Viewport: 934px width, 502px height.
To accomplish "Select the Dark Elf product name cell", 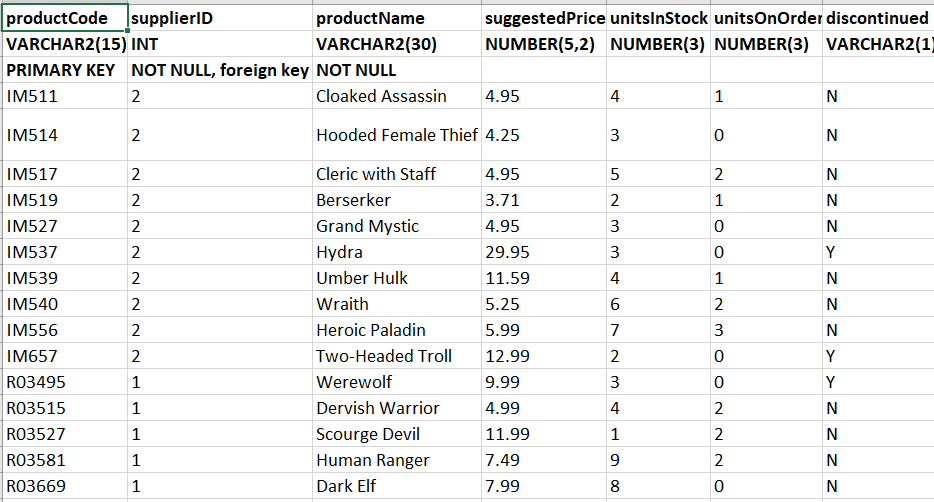I will pyautogui.click(x=397, y=486).
